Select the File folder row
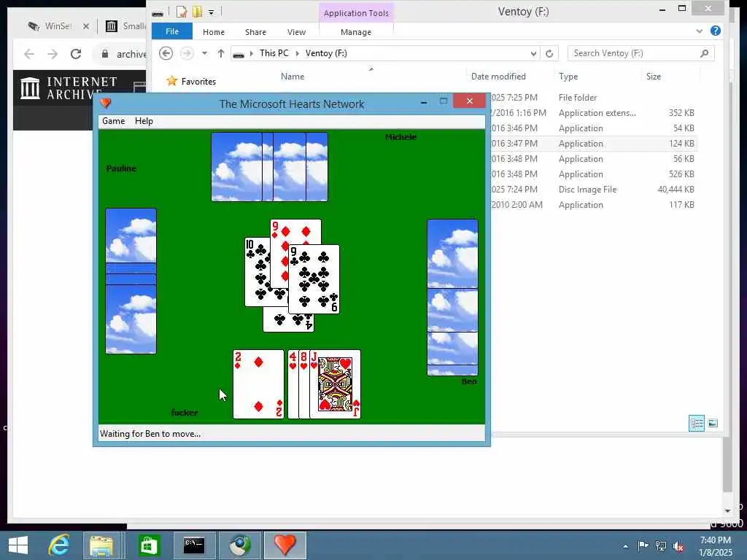The width and height of the screenshot is (747, 560). tap(592, 98)
